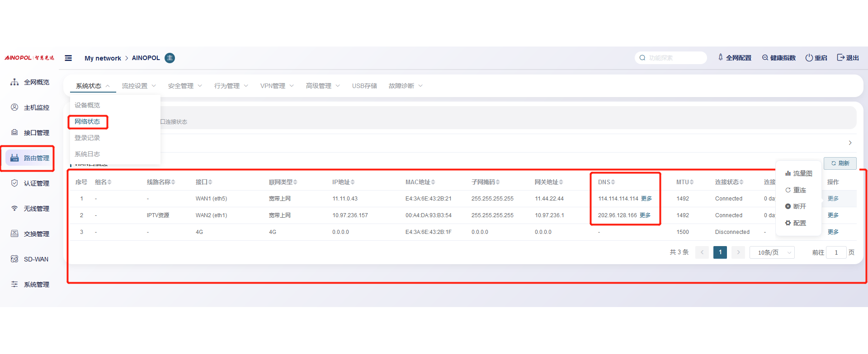Select 网络状态 from the submenu
Screen dimensions: 868x354
[87, 121]
